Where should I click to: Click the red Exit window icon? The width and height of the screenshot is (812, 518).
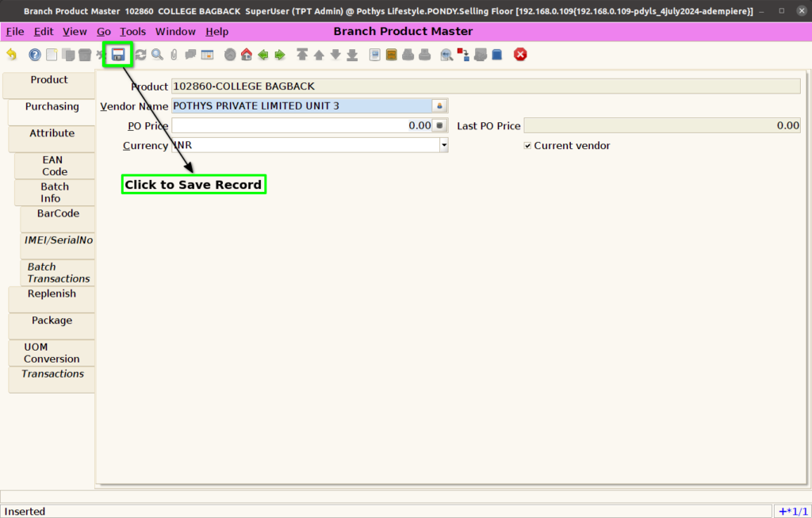[520, 55]
